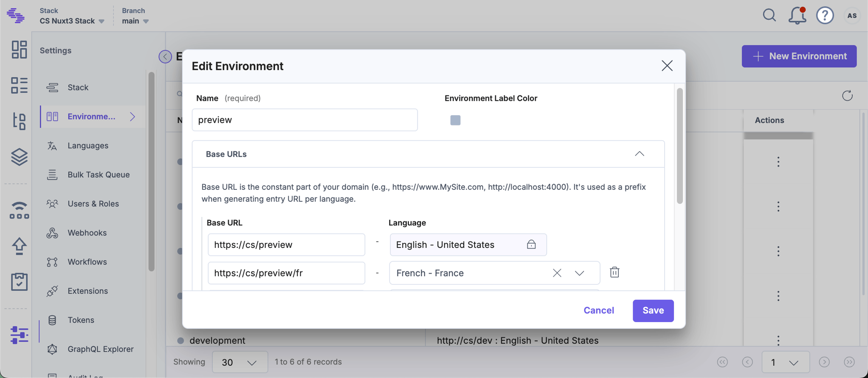Open the AS user avatar menu
The height and width of the screenshot is (378, 868).
(852, 16)
